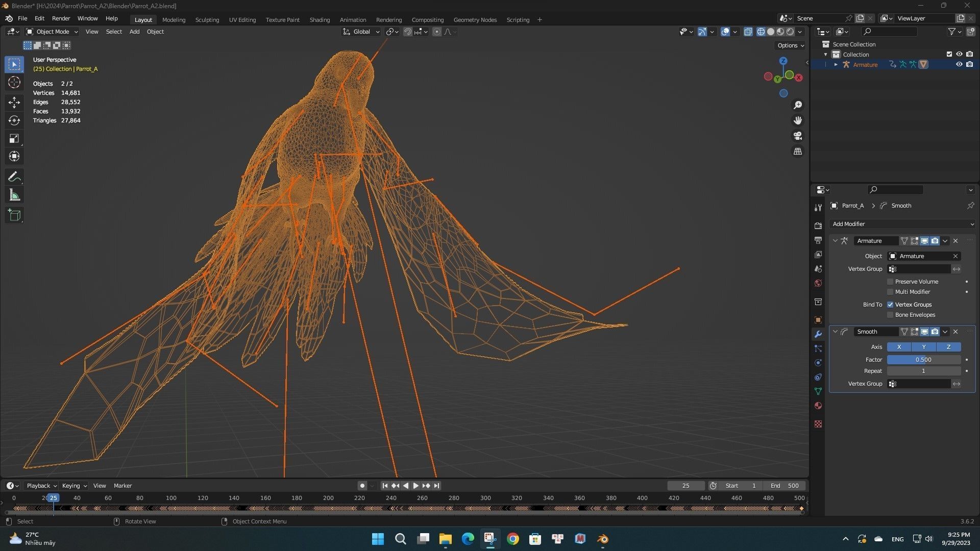The image size is (980, 551).
Task: Switch to the Modeling workspace tab
Action: [x=174, y=20]
